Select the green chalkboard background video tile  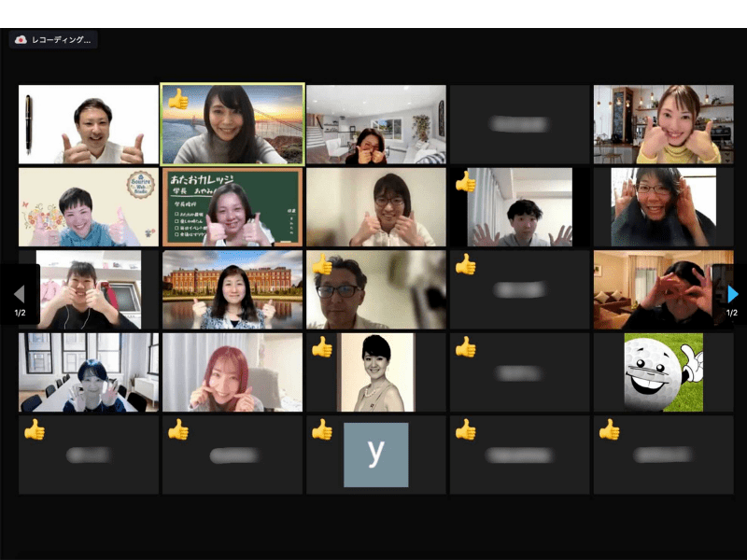(x=233, y=206)
